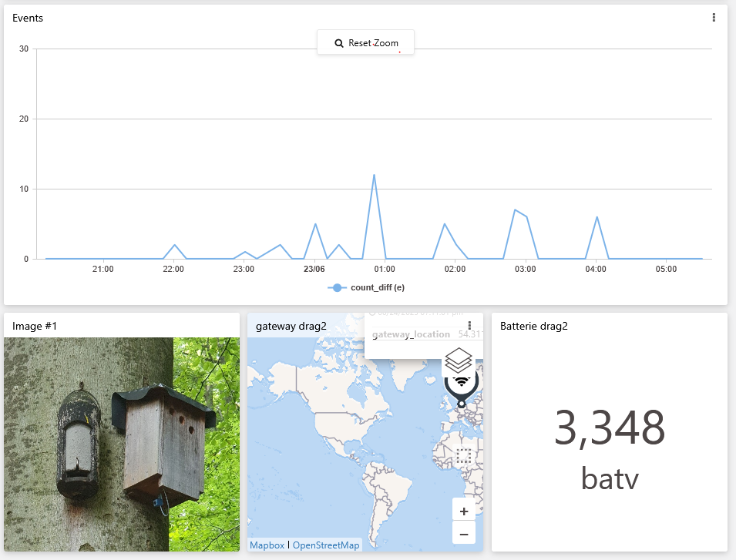Click the Reset Zoom button
Image resolution: width=736 pixels, height=560 pixels.
pyautogui.click(x=365, y=42)
